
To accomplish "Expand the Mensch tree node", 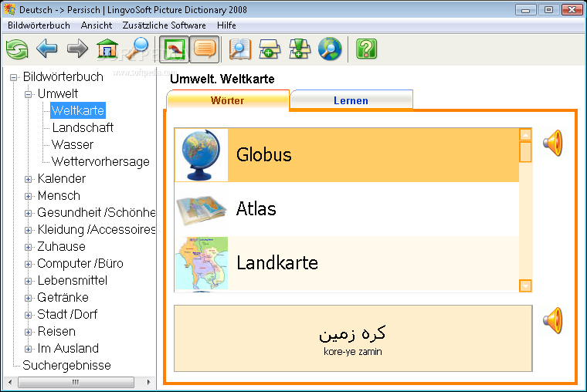I will [x=28, y=196].
